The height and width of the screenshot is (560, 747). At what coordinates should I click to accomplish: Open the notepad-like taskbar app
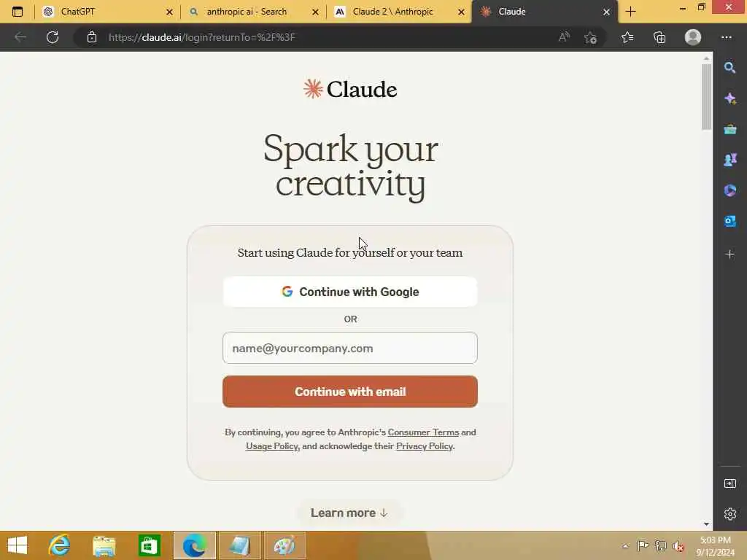pyautogui.click(x=239, y=545)
